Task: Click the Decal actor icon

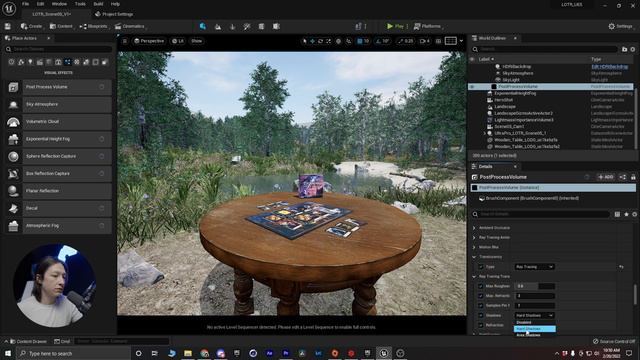Action: (x=13, y=208)
